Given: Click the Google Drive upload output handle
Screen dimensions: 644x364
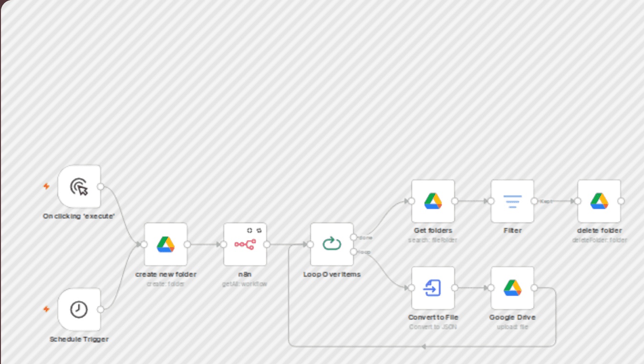Looking at the screenshot, I should pyautogui.click(x=534, y=288).
